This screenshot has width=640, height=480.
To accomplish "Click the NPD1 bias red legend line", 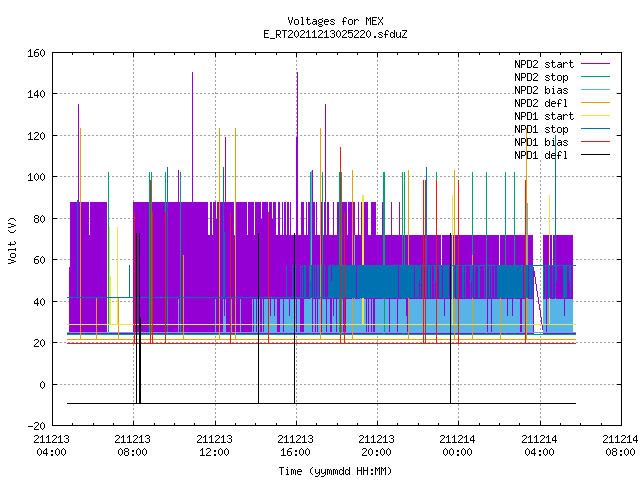I will (595, 142).
